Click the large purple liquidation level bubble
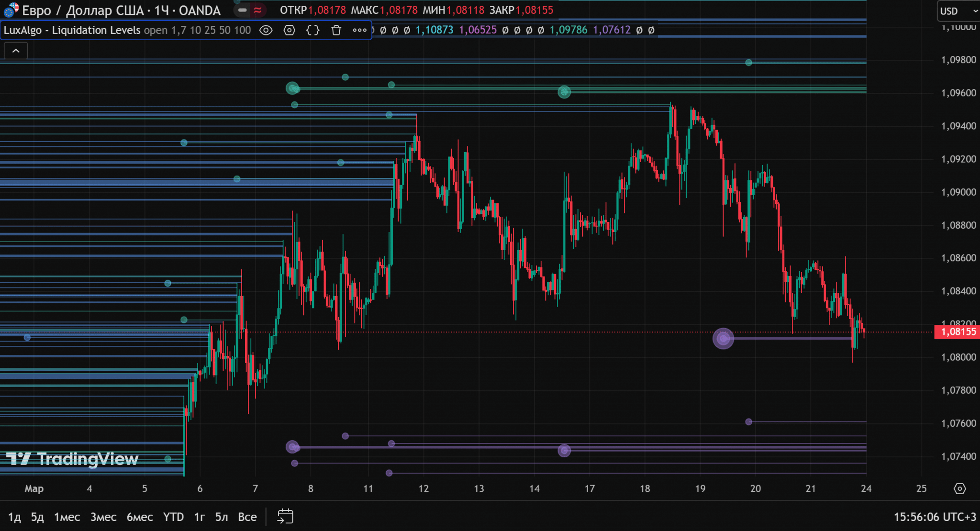This screenshot has width=980, height=531. click(x=723, y=338)
